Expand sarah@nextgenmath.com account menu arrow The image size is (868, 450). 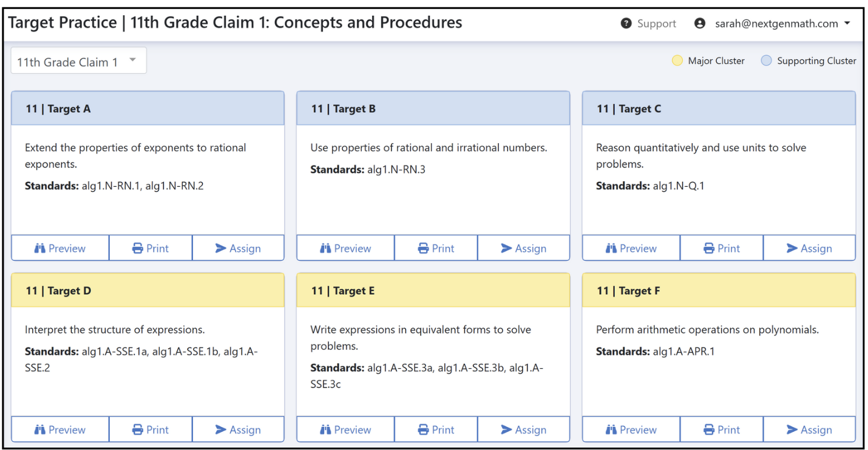click(x=847, y=24)
